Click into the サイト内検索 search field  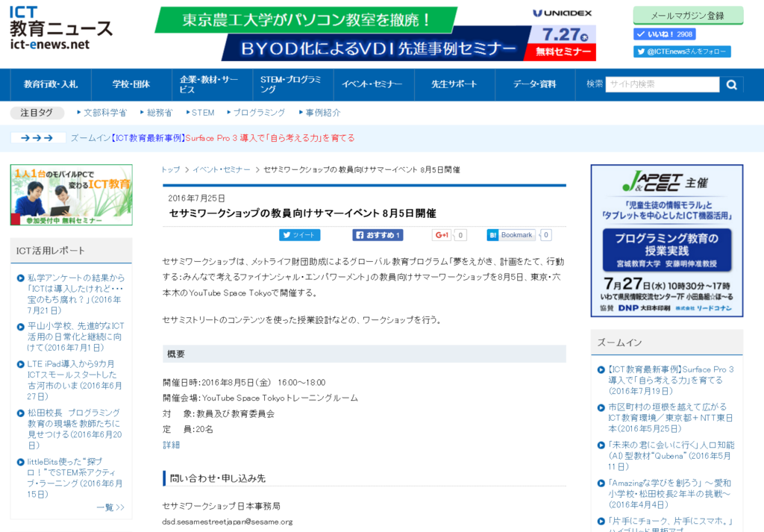pos(663,84)
